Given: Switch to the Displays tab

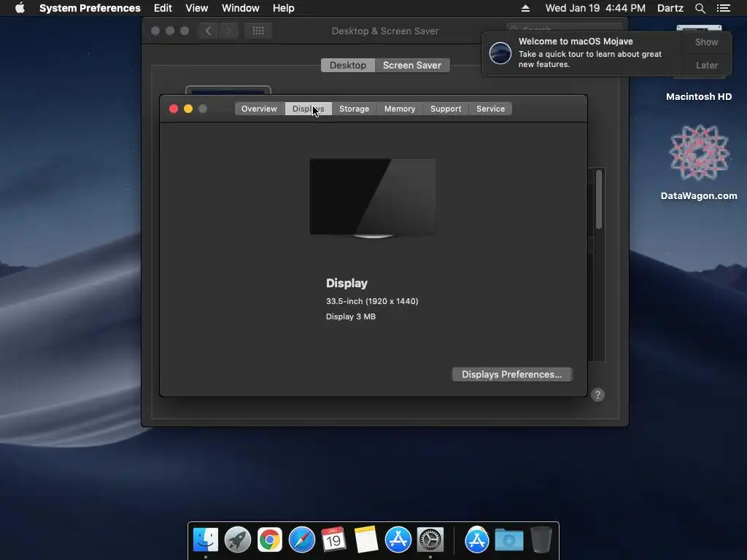Looking at the screenshot, I should [x=309, y=109].
